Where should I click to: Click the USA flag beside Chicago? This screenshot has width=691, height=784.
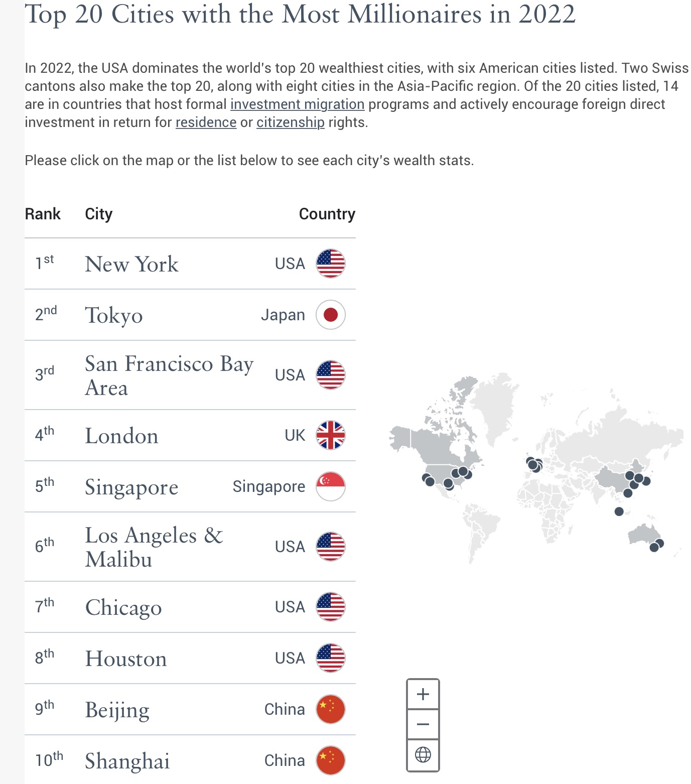pos(330,607)
